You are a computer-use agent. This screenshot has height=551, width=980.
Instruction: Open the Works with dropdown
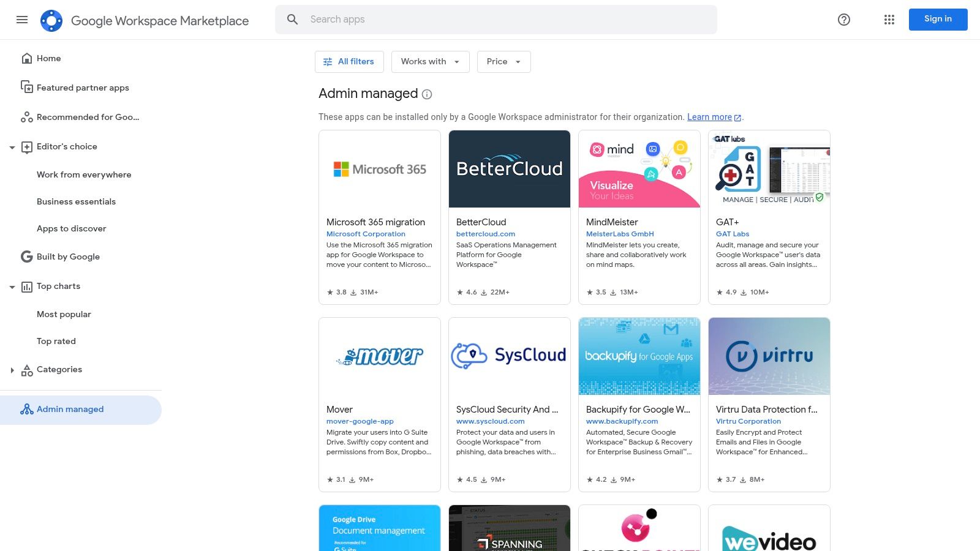[x=430, y=61]
